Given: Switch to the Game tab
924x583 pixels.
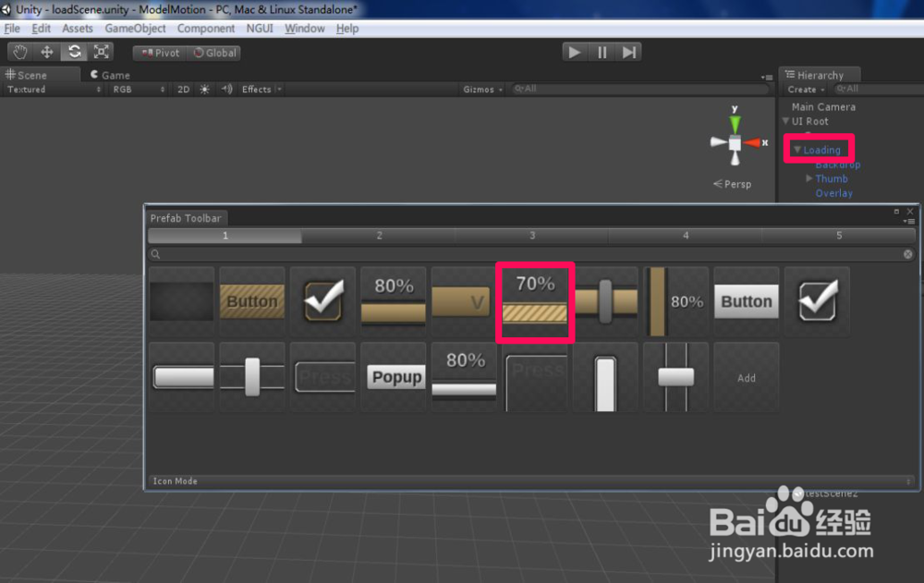Looking at the screenshot, I should click(107, 74).
